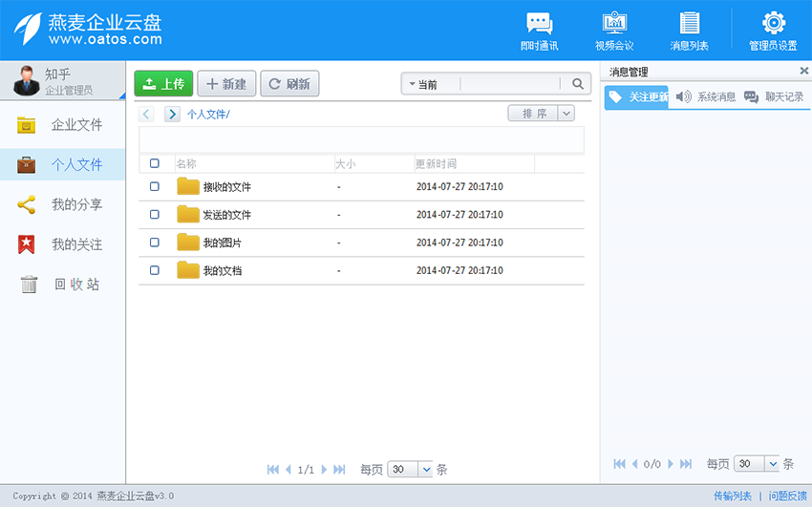Expand the 排序 sort dropdown
Screen dimensions: 812x507
pyautogui.click(x=566, y=114)
